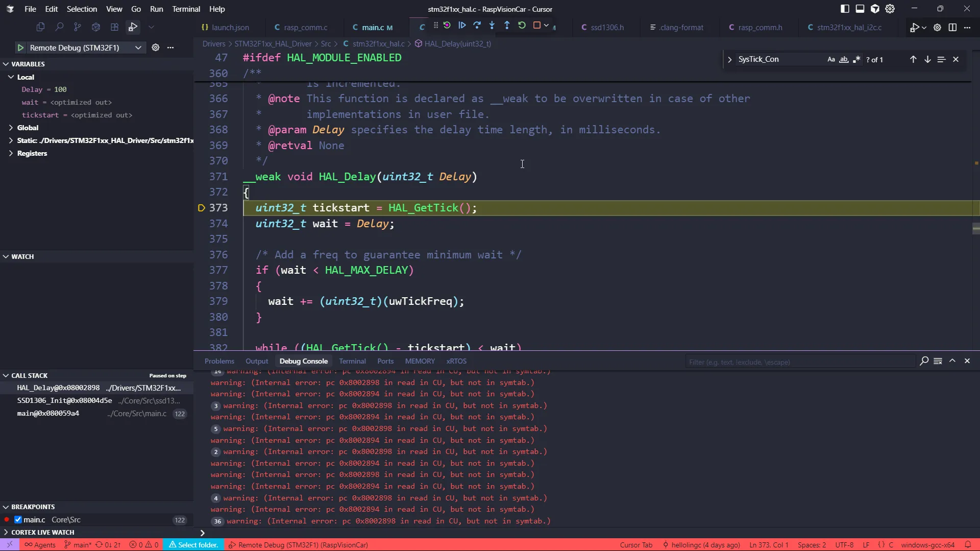This screenshot has height=551, width=980.
Task: Switch to the MEMORY panel tab
Action: click(x=420, y=361)
